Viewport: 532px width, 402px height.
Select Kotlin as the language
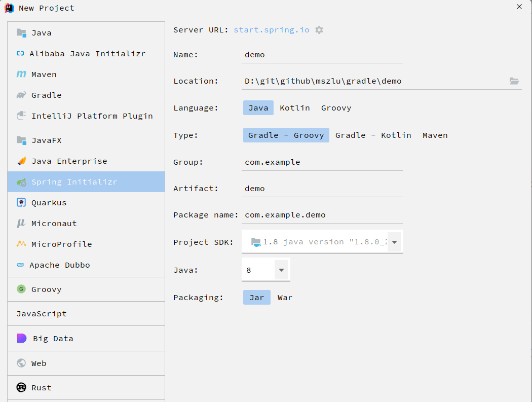coord(294,107)
